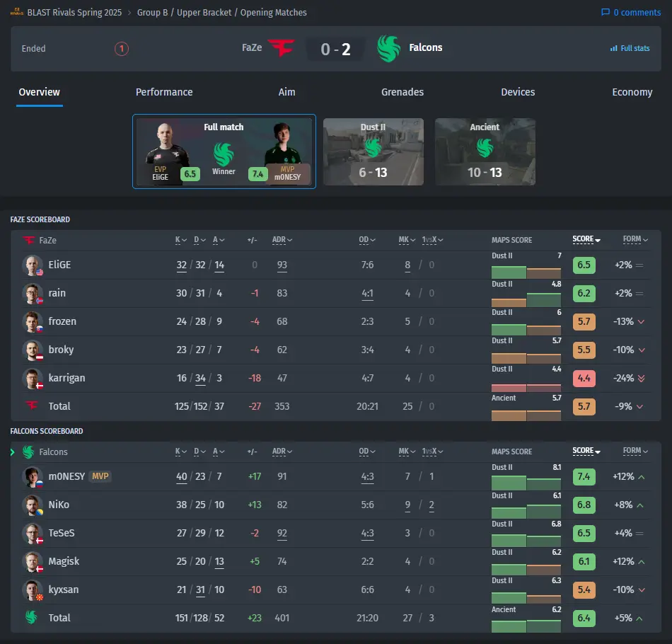Click EliGE's player avatar in scoreboard
The height and width of the screenshot is (644, 672).
[33, 265]
